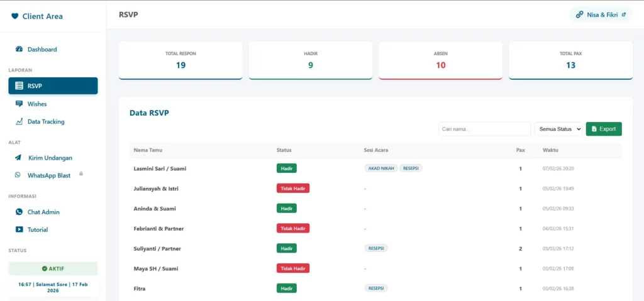Click the AKTIF status badge
Viewport: 644px width, 301px height.
pos(53,268)
